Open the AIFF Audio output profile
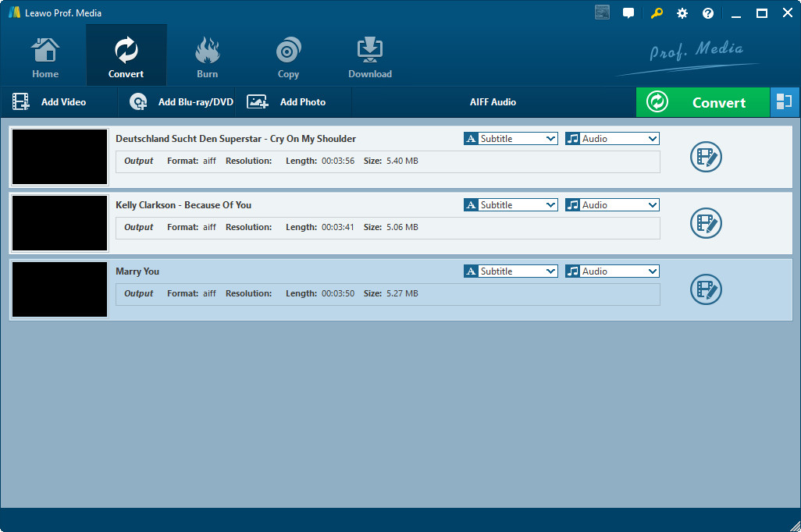 (x=493, y=102)
